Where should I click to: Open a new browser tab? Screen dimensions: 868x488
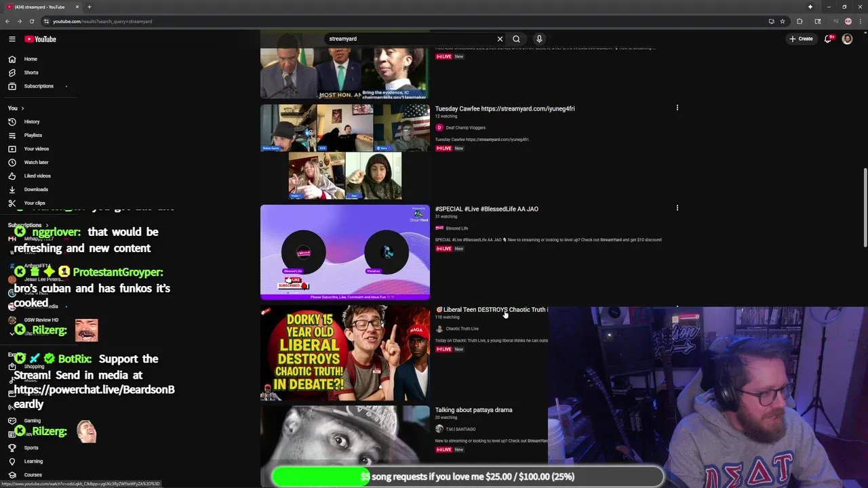[89, 7]
